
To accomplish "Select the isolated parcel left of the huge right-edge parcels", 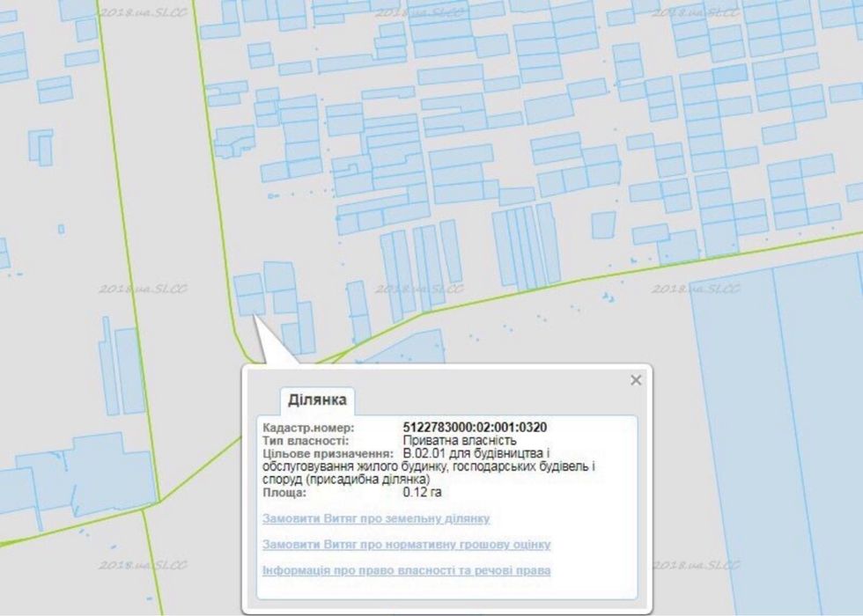I will tap(603, 225).
